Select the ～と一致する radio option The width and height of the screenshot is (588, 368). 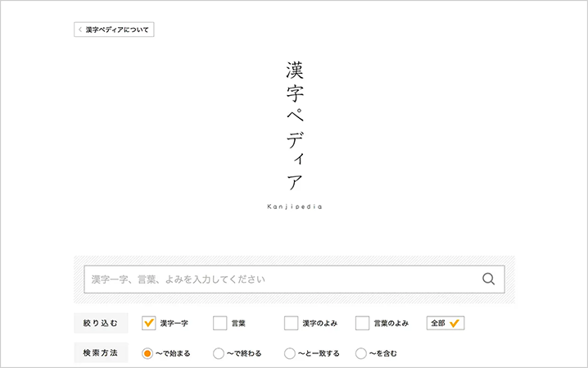pos(290,353)
